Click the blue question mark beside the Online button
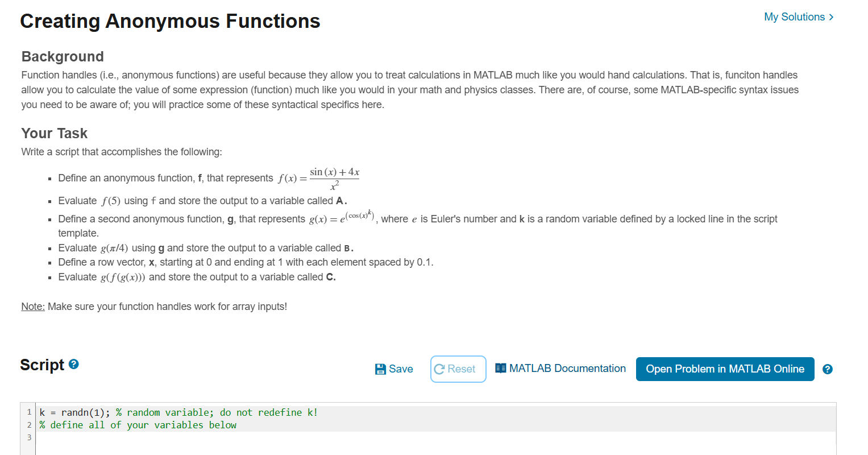Image resolution: width=868 pixels, height=455 pixels. click(828, 369)
